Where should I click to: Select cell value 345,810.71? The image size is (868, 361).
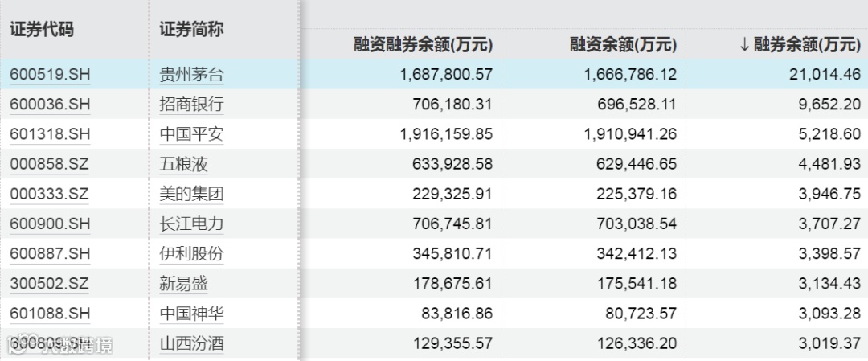tap(452, 254)
